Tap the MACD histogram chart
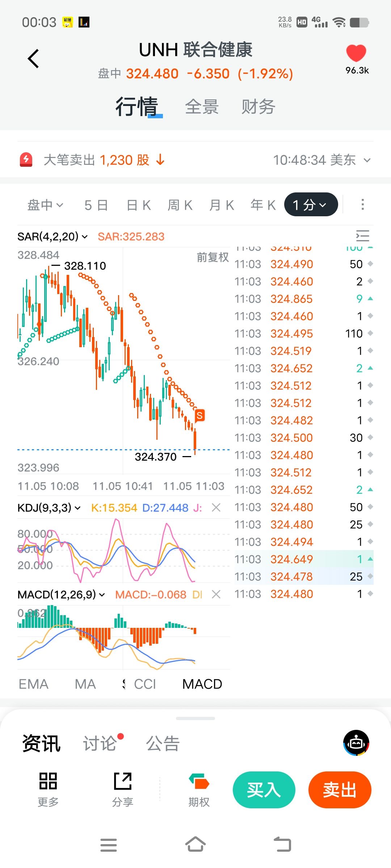Image resolution: width=391 pixels, height=868 pixels. tap(123, 637)
